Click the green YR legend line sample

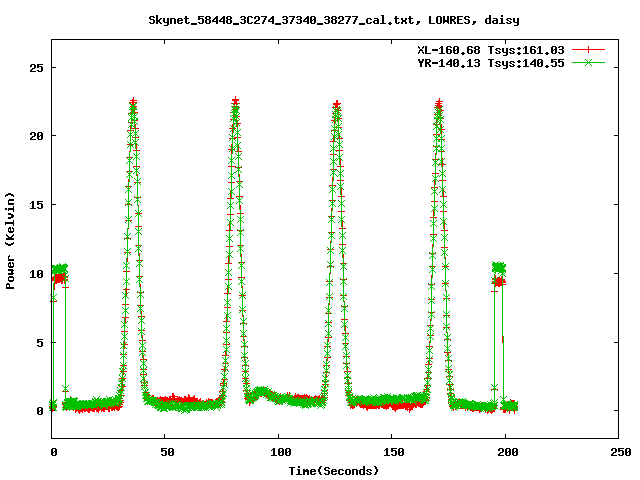(x=588, y=62)
